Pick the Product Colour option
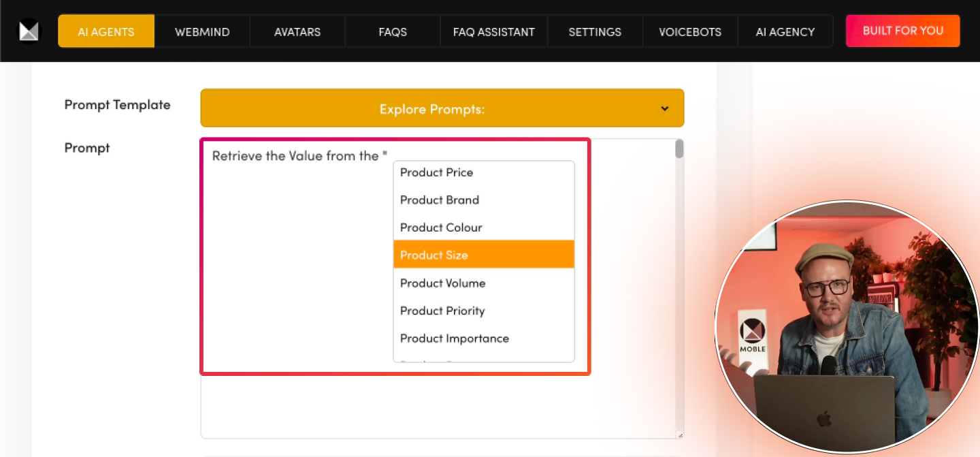 click(x=441, y=227)
